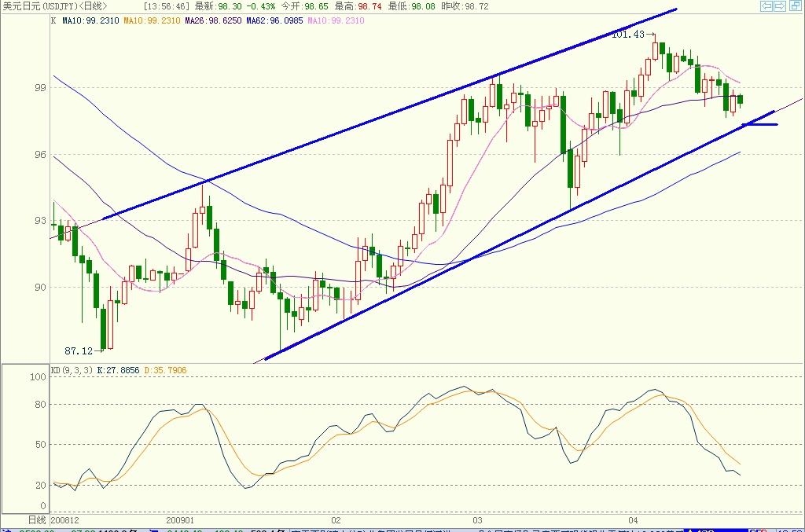This screenshot has height=532, width=805.
Task: Click the 今开:98.65 open price
Action: (x=304, y=6)
